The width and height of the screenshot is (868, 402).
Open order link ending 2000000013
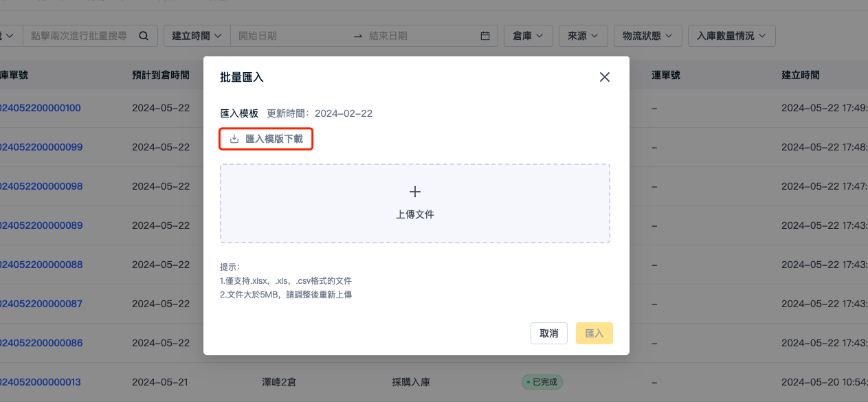[41, 382]
